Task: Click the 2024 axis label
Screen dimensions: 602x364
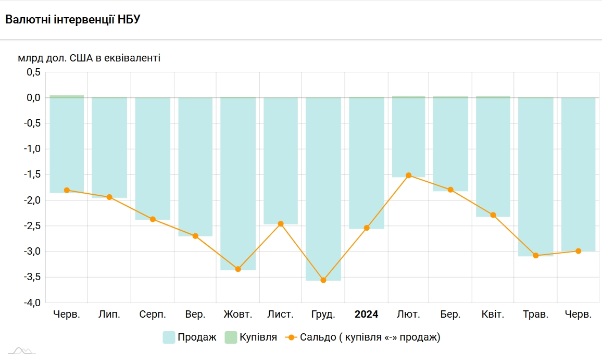Action: click(366, 314)
